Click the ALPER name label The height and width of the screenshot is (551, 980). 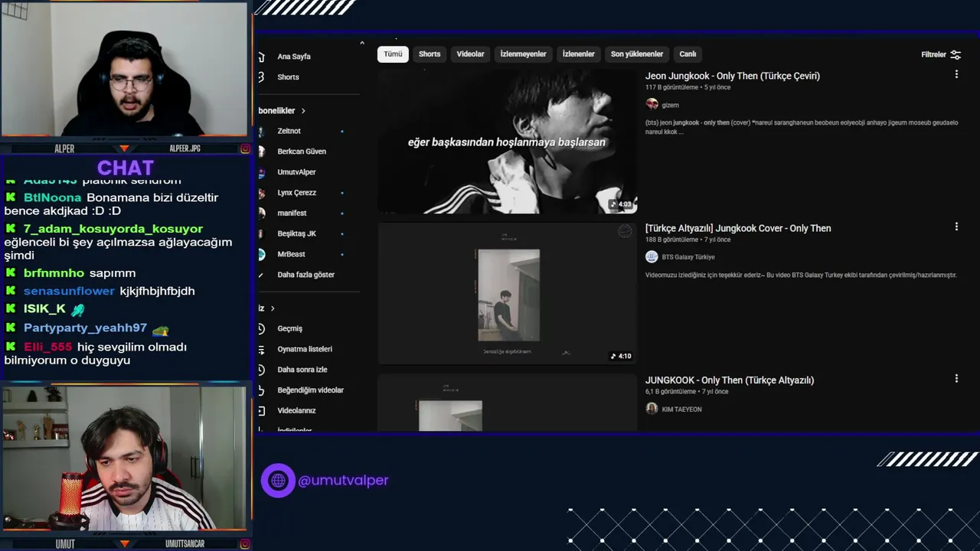[64, 148]
